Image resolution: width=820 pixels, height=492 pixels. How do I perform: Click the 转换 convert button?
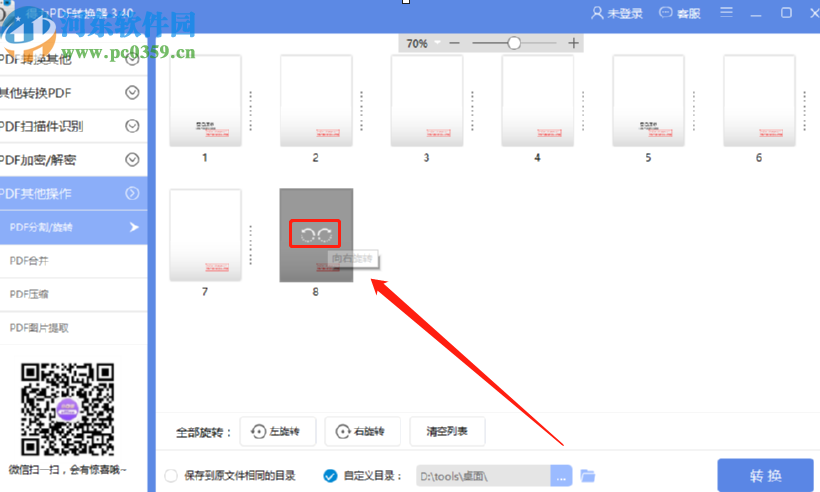[766, 475]
